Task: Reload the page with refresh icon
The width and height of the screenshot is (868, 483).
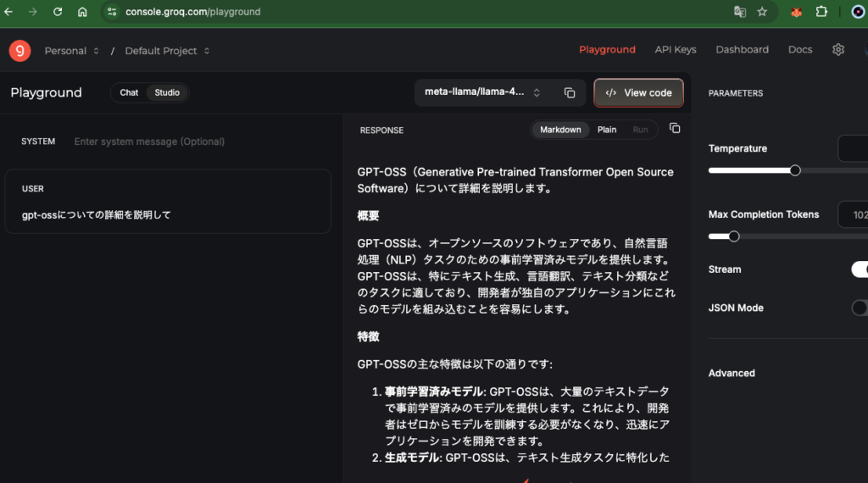Action: click(58, 12)
